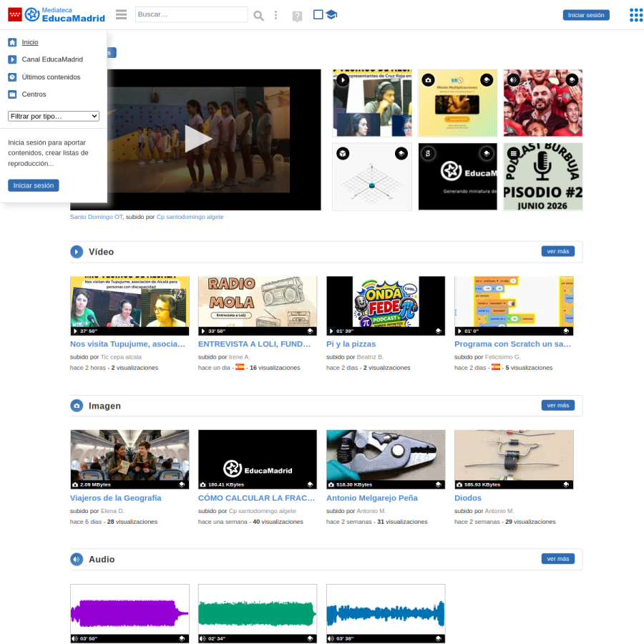
Task: Click in the Buscar search field
Action: tap(191, 14)
